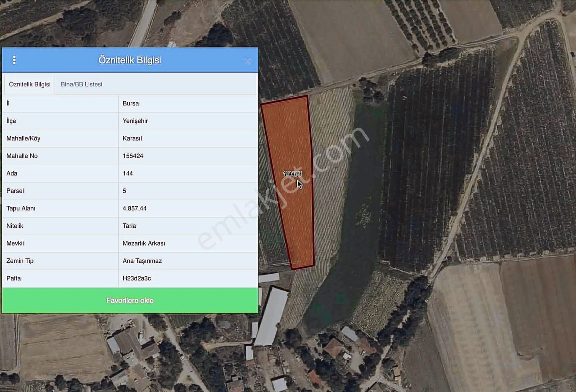Select the Karasıl Mahalle/Köy value
The height and width of the screenshot is (392, 576).
pos(132,138)
